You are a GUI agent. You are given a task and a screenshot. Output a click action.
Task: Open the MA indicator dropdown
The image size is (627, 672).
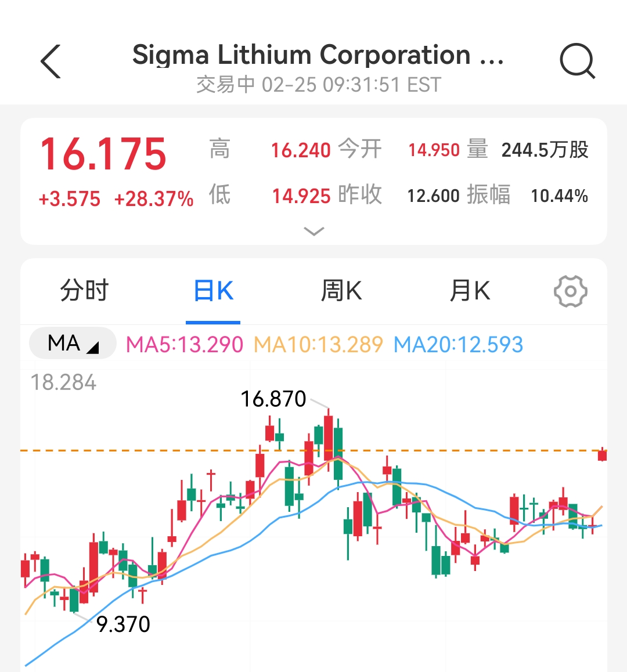coord(73,344)
